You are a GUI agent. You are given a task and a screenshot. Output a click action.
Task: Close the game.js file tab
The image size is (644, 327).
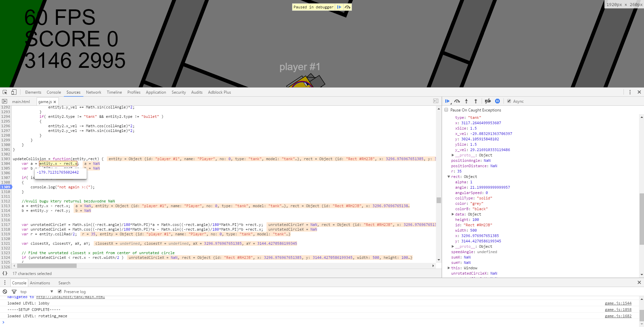[55, 101]
